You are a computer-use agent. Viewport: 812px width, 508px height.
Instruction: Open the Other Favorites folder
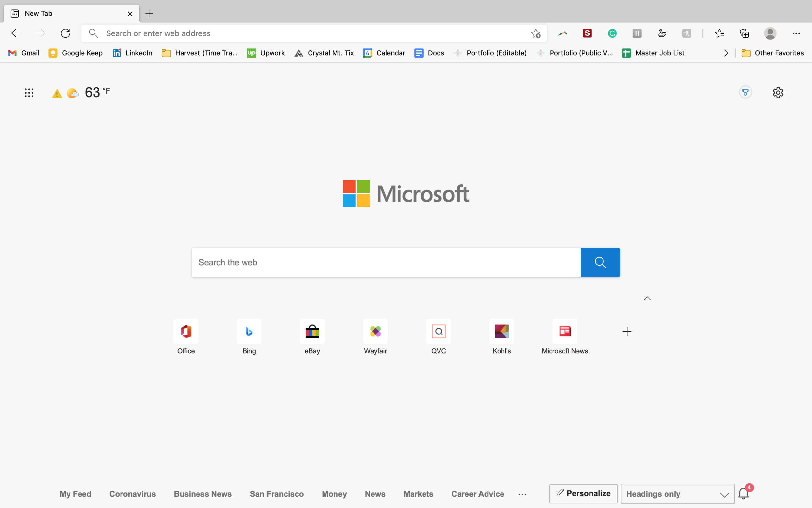pyautogui.click(x=772, y=53)
